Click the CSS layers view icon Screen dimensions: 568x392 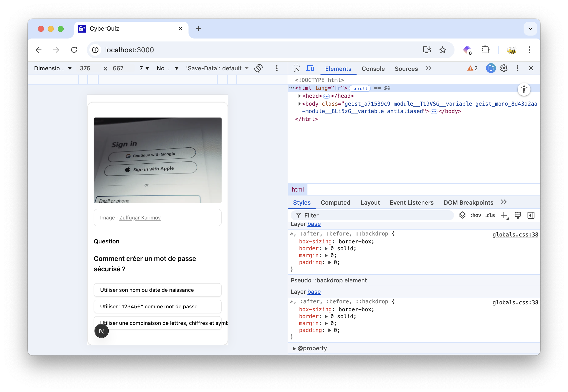462,215
